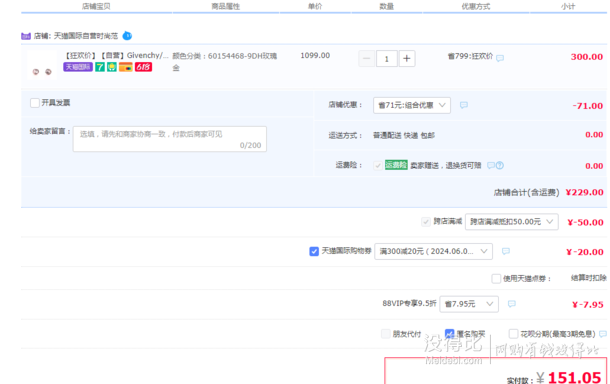
Task: Click the 88VIP discount ¥-7.95
Action: click(x=587, y=304)
